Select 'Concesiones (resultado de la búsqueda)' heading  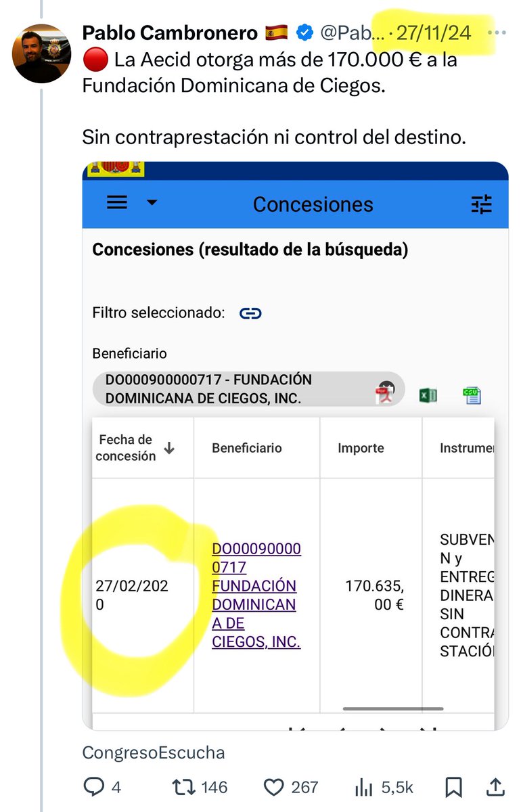pos(250,250)
